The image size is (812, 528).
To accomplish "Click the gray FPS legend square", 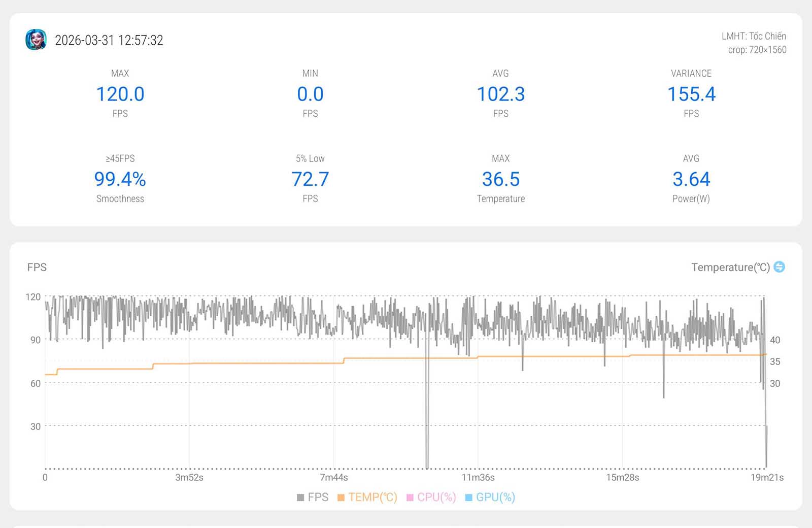I will 300,498.
